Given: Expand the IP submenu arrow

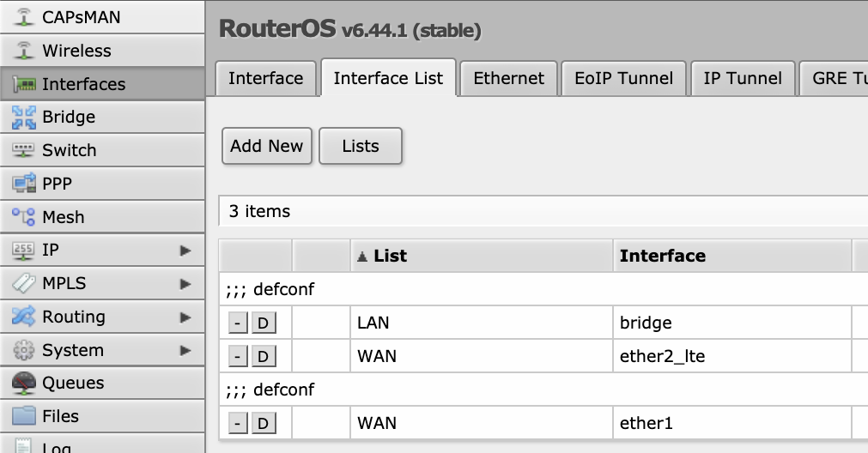Looking at the screenshot, I should [185, 251].
